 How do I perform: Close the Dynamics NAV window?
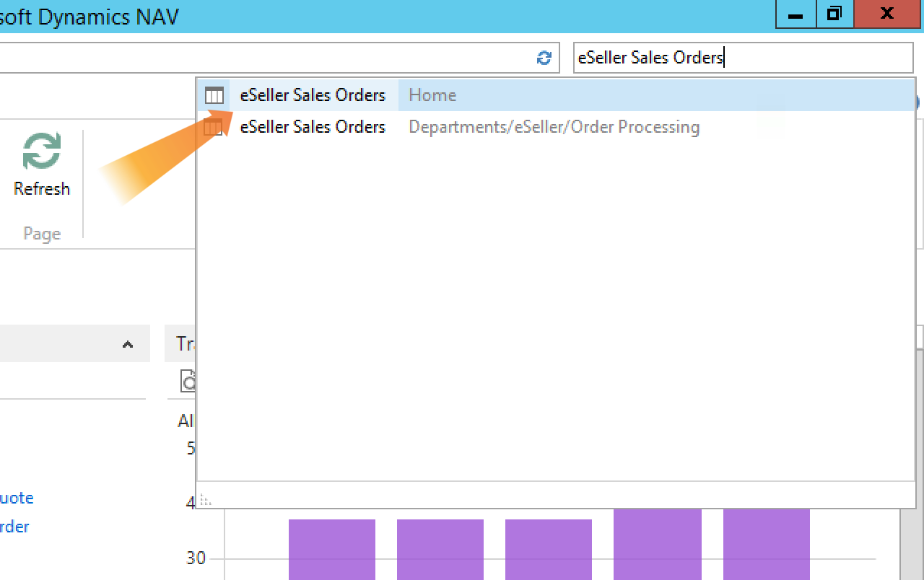(888, 14)
